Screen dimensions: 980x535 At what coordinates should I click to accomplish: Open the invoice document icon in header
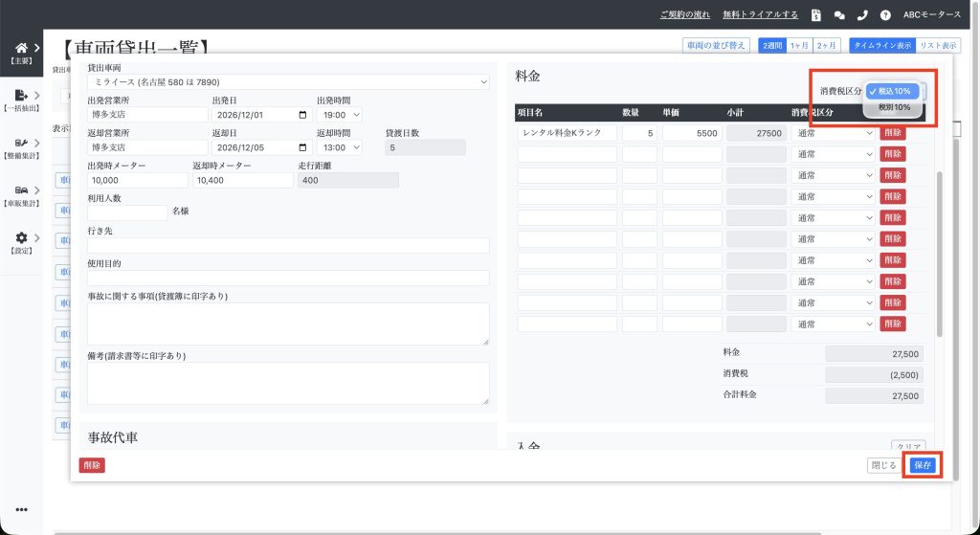click(815, 15)
